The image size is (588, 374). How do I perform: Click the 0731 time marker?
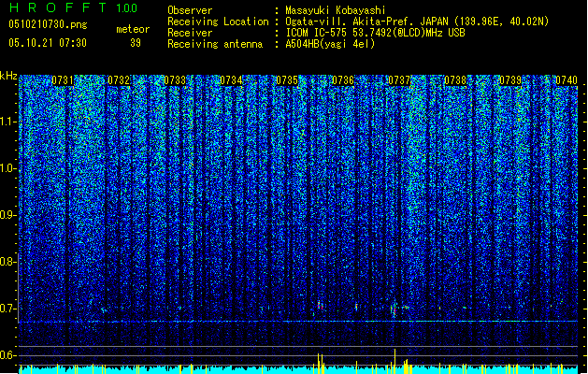tap(63, 80)
